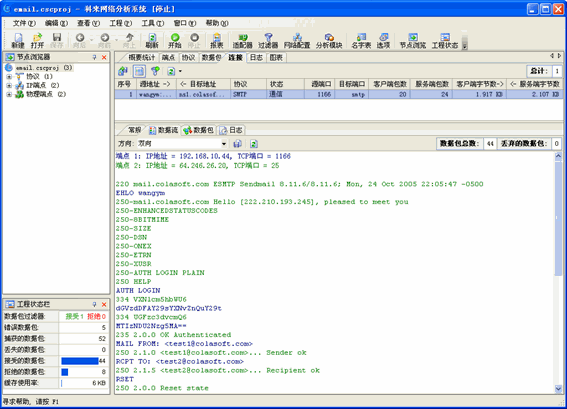This screenshot has width=567, height=409.
Task: Click the first icon in the connection-tab toolbar
Action: tap(123, 71)
